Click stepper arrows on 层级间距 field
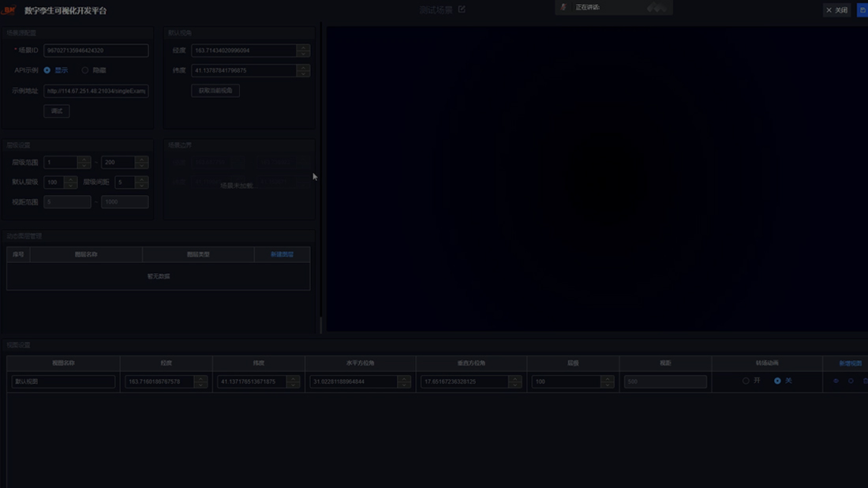Image resolution: width=868 pixels, height=488 pixels. (x=141, y=182)
